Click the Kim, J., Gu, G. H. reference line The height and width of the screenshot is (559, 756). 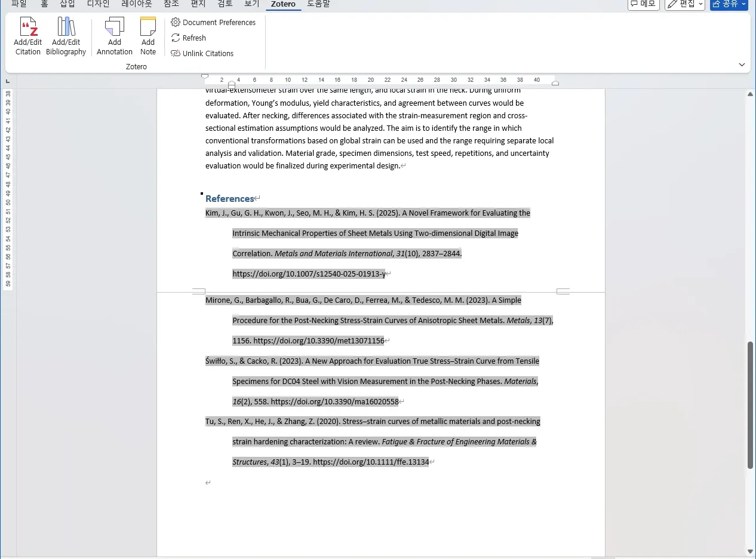pyautogui.click(x=368, y=213)
